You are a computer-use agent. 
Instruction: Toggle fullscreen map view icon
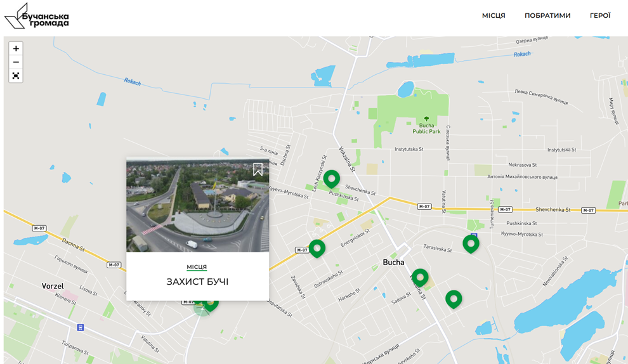point(16,75)
